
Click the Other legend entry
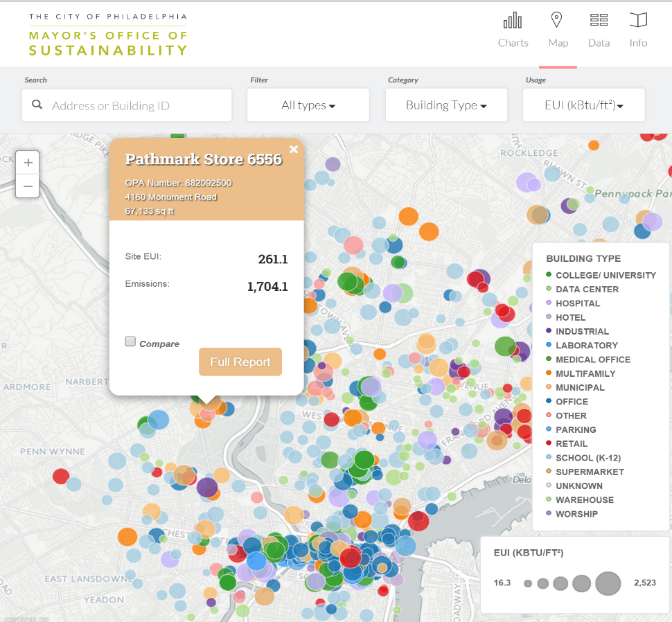coord(566,416)
